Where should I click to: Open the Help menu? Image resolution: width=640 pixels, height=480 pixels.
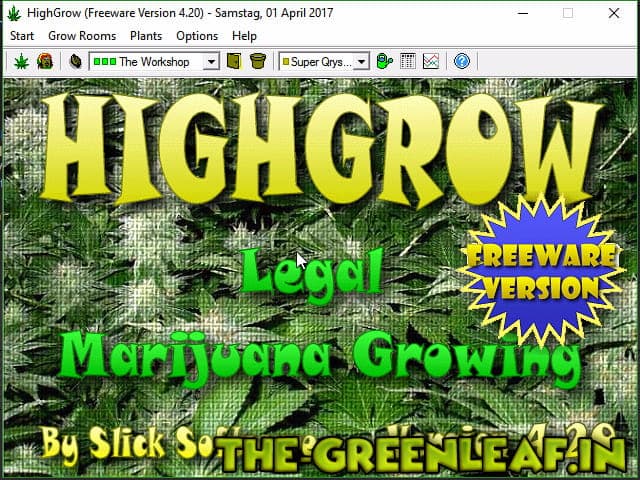click(x=244, y=36)
